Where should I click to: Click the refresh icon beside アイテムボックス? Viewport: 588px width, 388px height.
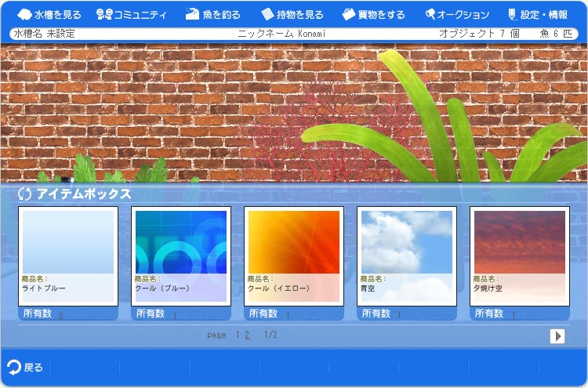[x=24, y=194]
